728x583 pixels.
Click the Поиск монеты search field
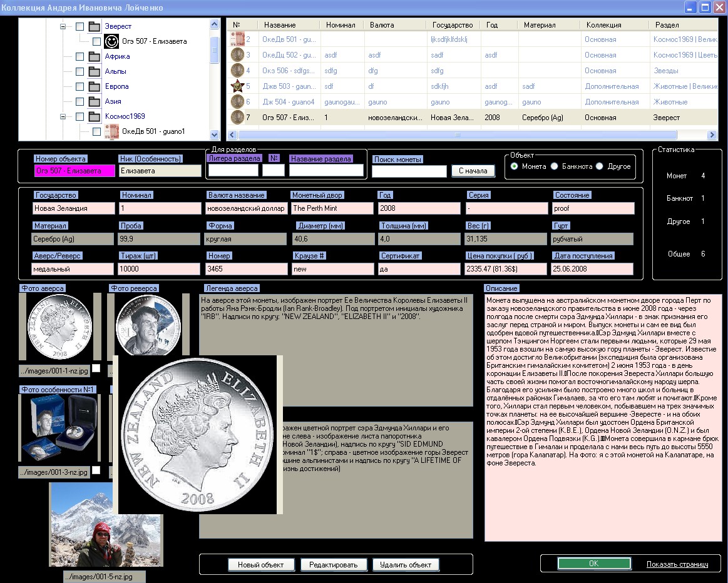point(409,171)
